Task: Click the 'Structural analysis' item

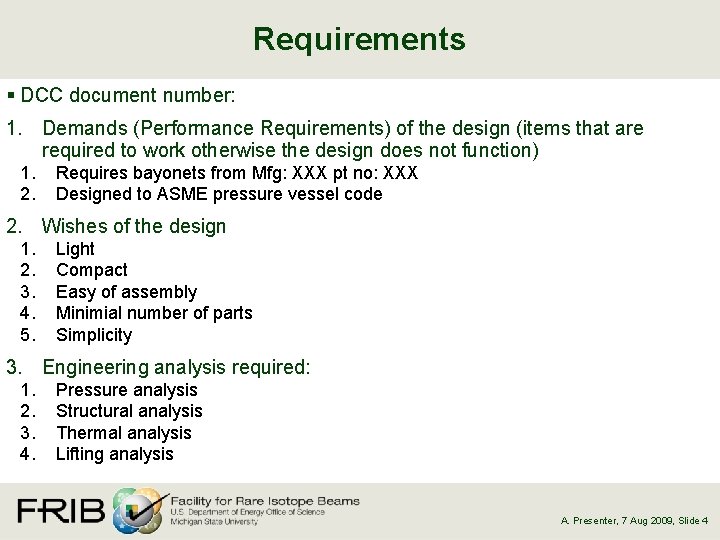Action: [129, 411]
